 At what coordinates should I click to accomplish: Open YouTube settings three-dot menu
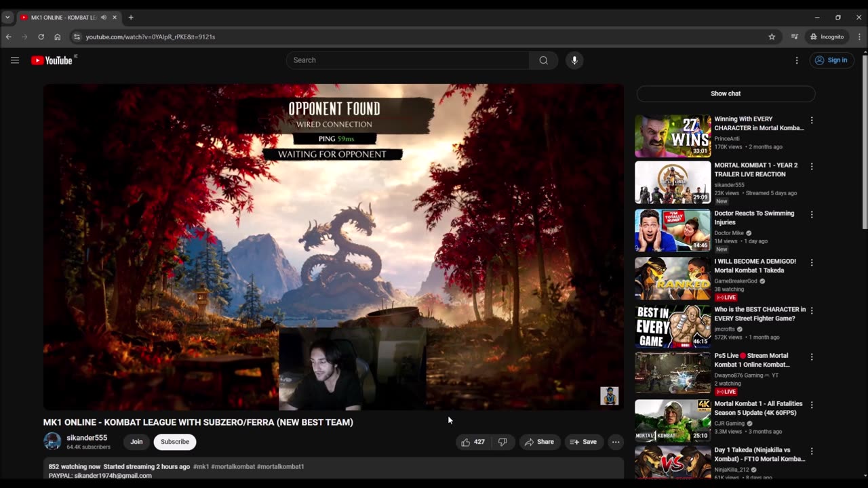[797, 60]
